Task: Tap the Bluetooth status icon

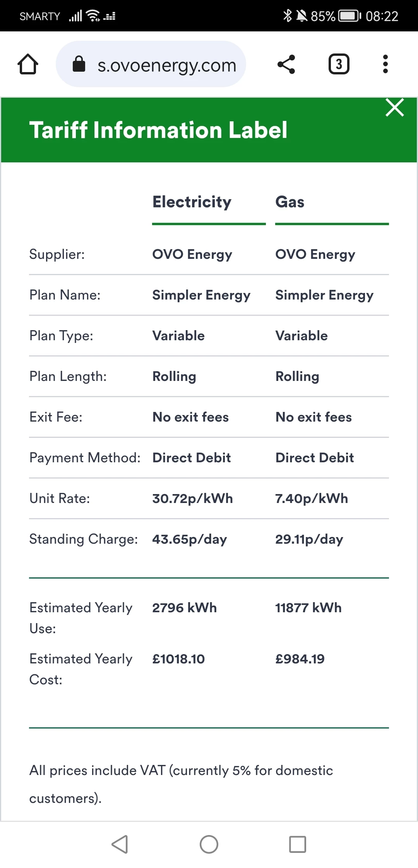Action: coord(287,16)
